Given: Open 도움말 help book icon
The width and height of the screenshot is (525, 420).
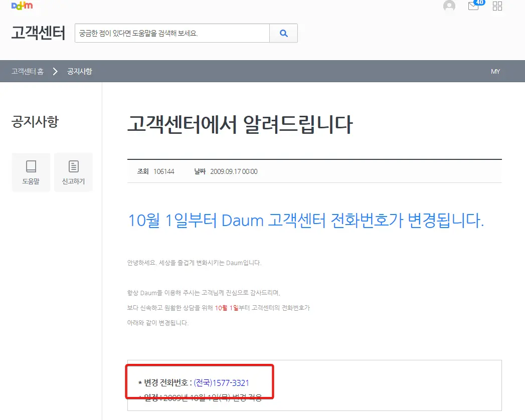Looking at the screenshot, I should (31, 172).
